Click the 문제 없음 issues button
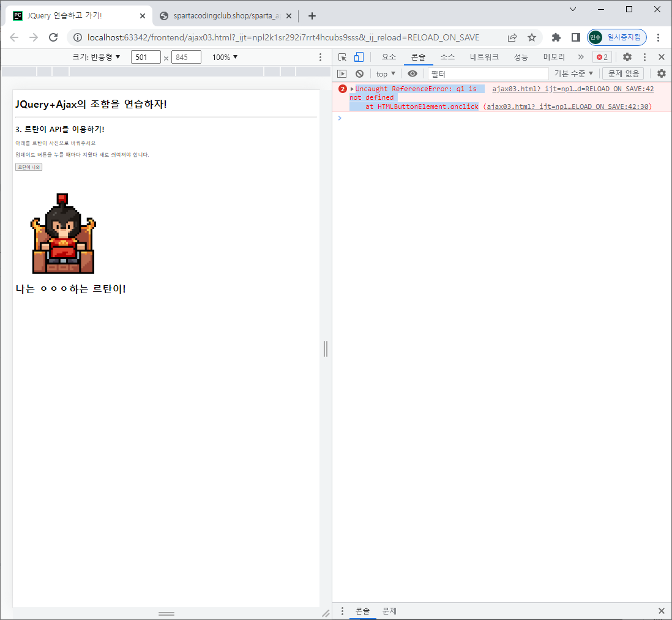The width and height of the screenshot is (672, 620). [623, 73]
